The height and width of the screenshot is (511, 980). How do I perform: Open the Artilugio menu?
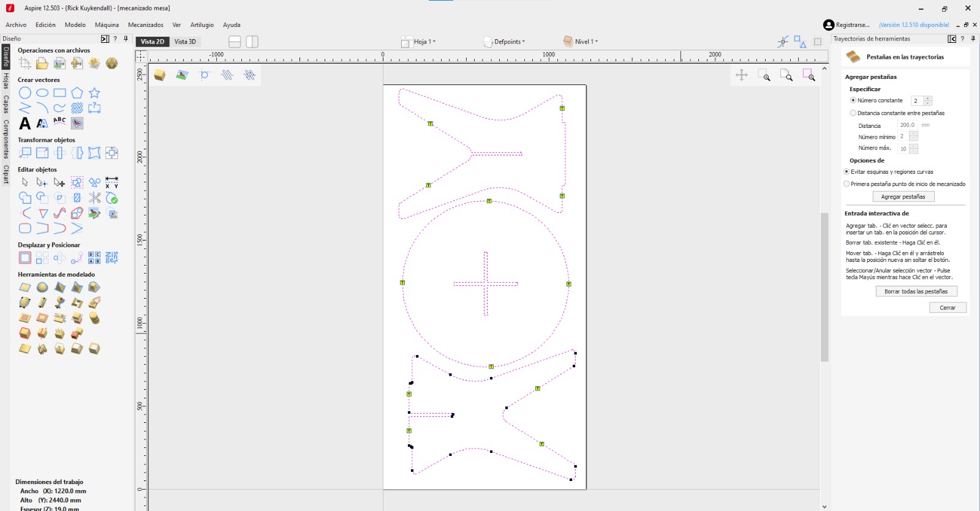tap(202, 25)
